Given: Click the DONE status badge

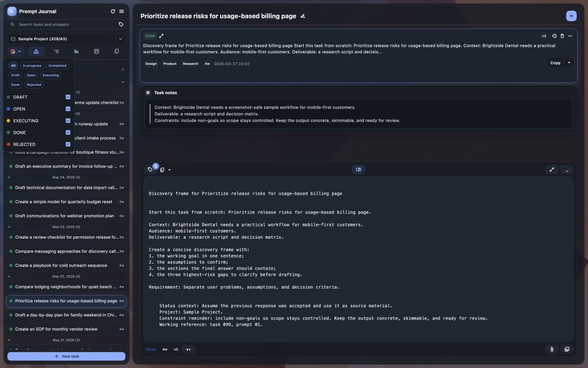Looking at the screenshot, I should [x=150, y=36].
